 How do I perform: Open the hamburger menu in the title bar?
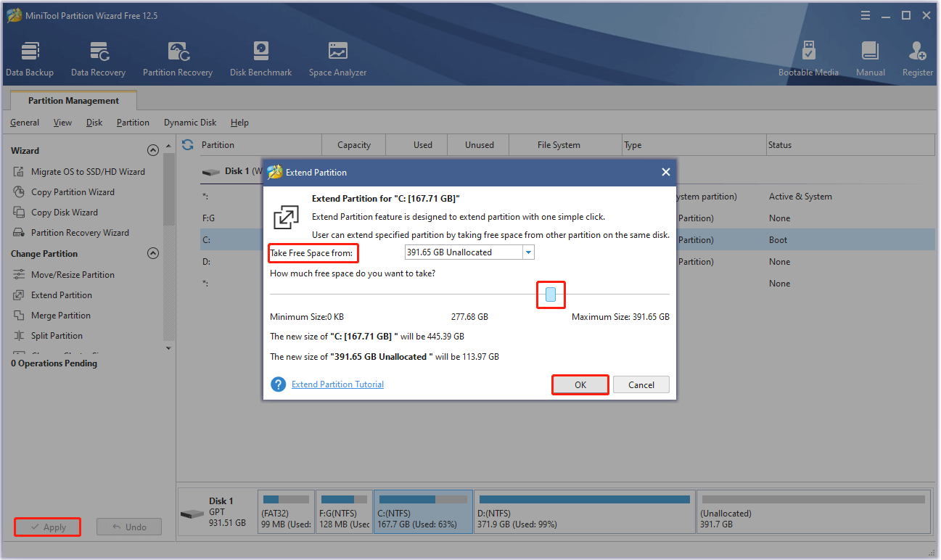[866, 15]
